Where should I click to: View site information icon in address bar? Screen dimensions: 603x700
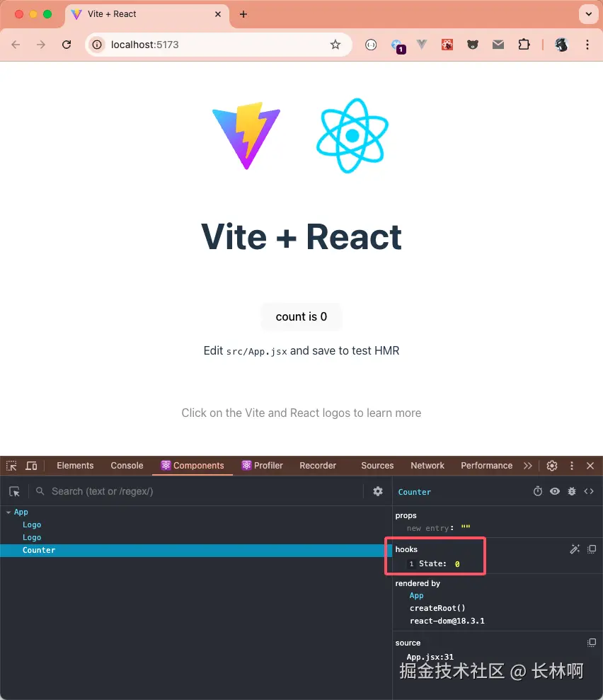97,45
